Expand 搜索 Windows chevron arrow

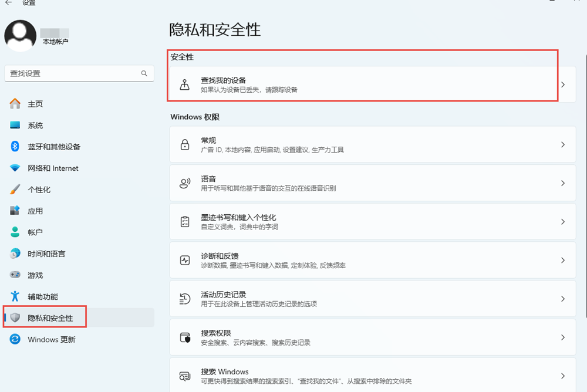[x=563, y=376]
